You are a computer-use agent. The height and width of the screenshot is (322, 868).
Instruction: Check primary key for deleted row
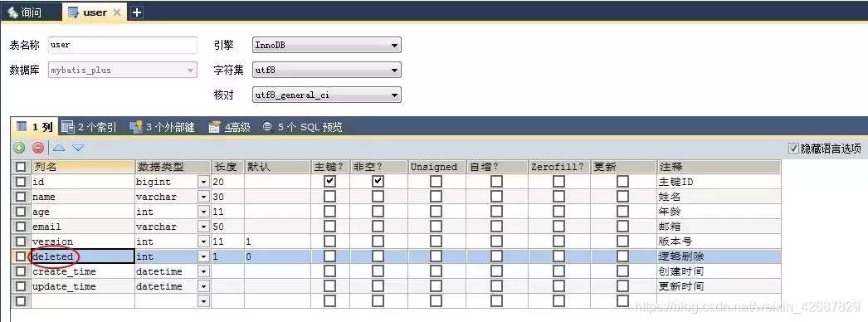point(330,256)
